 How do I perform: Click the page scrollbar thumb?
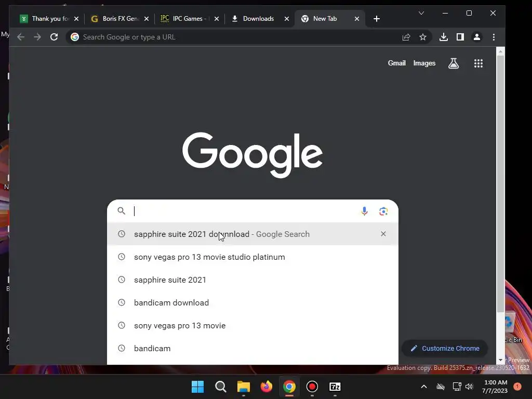(500, 183)
